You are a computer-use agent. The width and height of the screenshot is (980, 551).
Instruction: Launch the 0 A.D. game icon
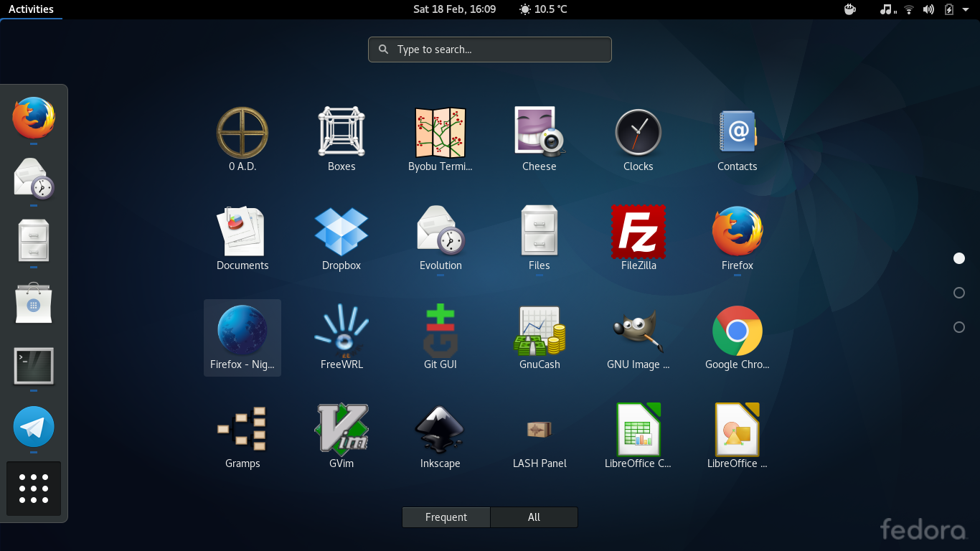point(242,133)
